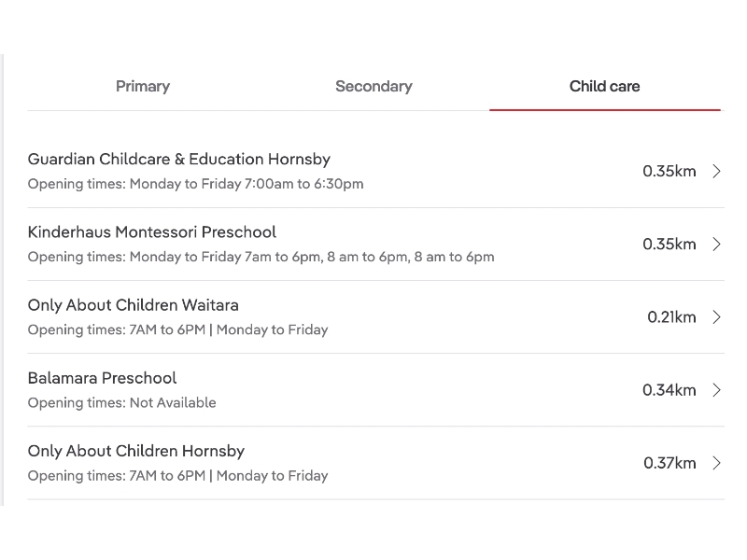Click Only About Children Hornsby opening times
This screenshot has width=747, height=560.
pos(178,476)
